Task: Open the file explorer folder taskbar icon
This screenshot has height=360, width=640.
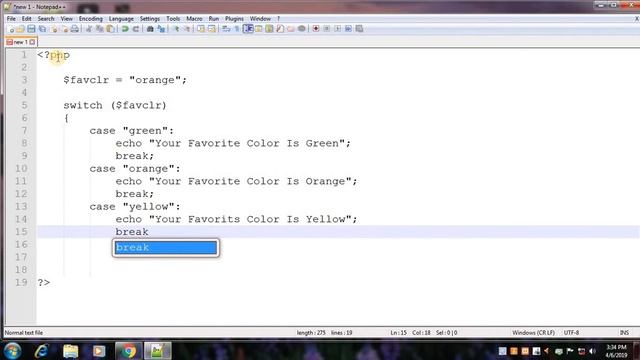Action: pos(70,351)
